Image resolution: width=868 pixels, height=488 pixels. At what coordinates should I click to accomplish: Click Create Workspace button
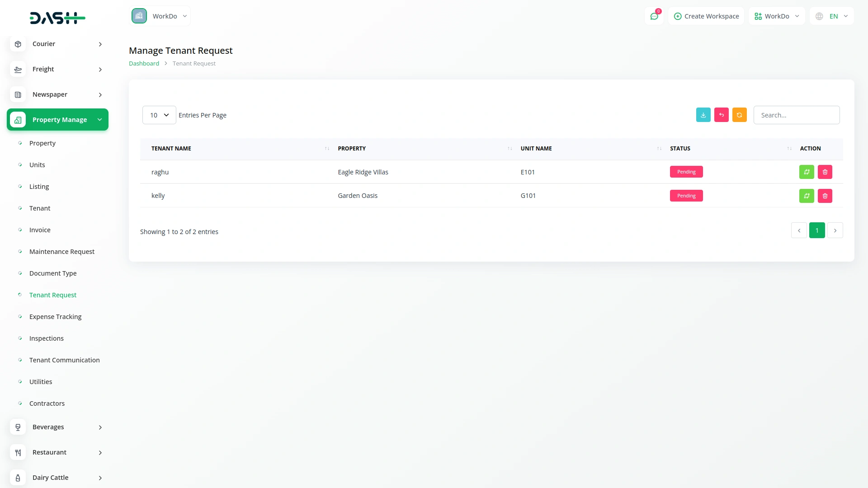pyautogui.click(x=706, y=16)
